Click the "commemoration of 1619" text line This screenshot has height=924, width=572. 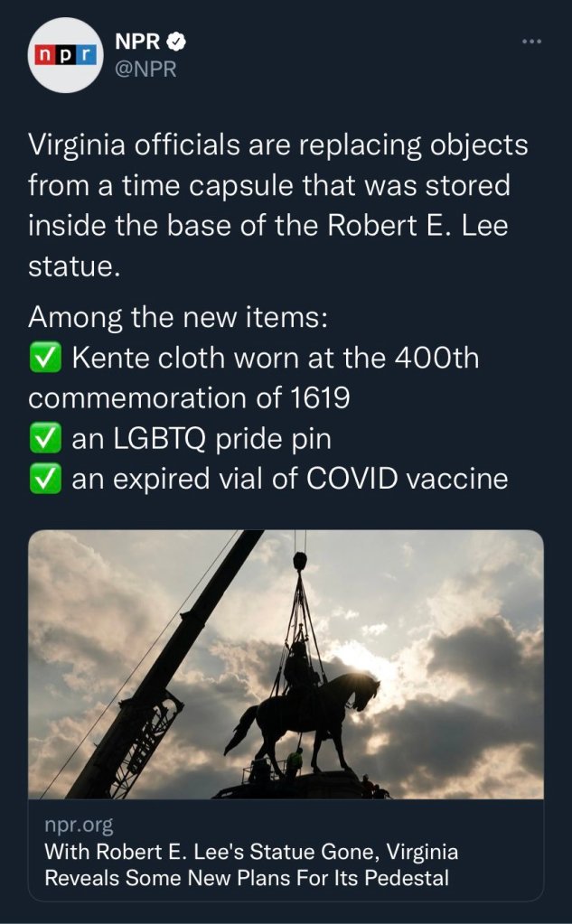click(x=189, y=398)
